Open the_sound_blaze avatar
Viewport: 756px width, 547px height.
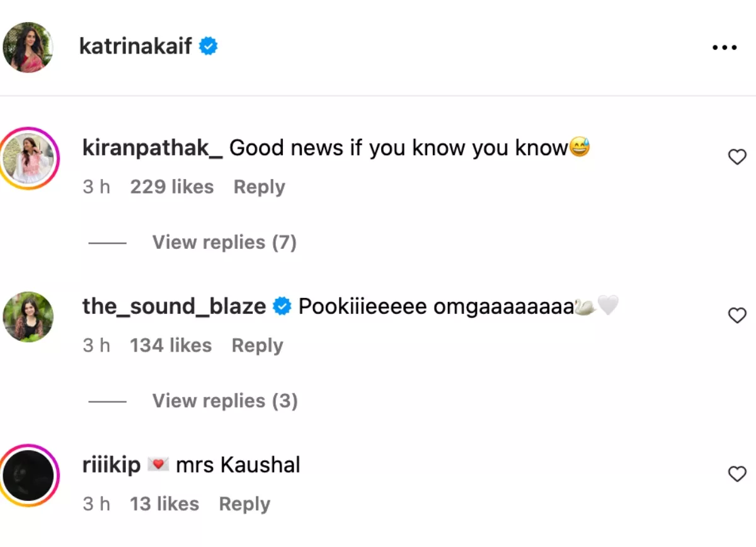(x=28, y=316)
